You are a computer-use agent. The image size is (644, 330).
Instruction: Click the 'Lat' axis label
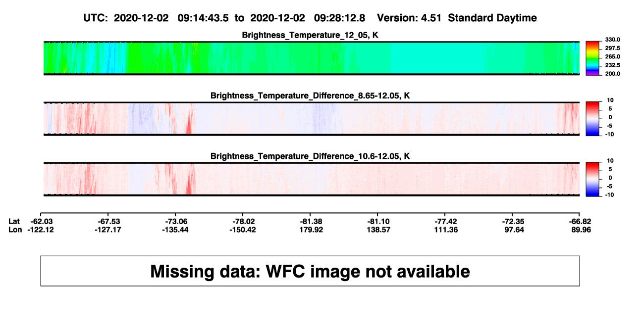pos(14,221)
